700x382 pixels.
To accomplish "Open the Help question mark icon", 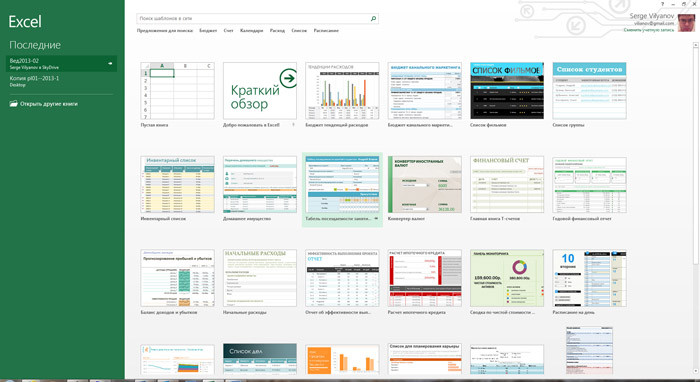I will pos(662,4).
